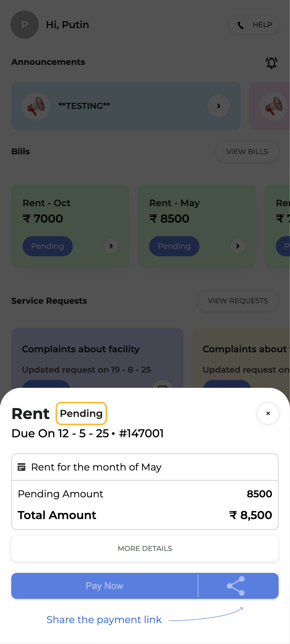Image resolution: width=290 pixels, height=644 pixels.
Task: Open Rent - Oct bill chevron
Action: (111, 246)
